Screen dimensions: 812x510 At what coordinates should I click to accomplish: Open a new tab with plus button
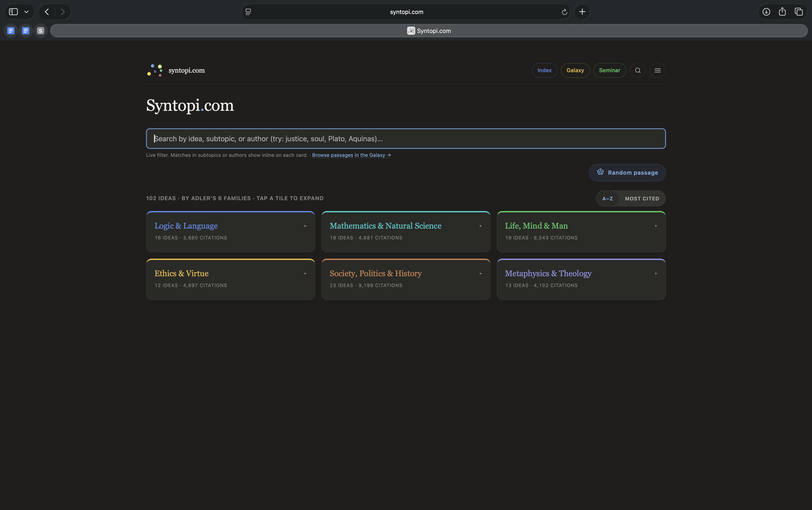pyautogui.click(x=582, y=12)
